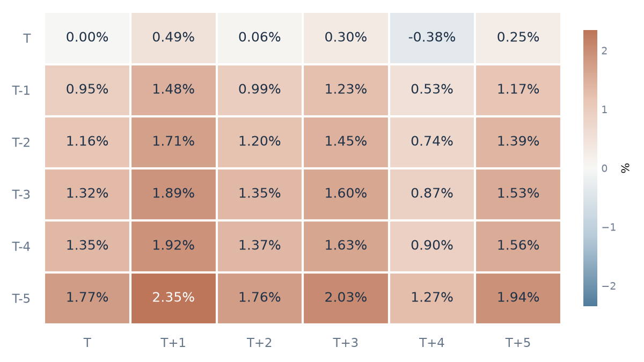Click the colorbar near the −2 tick
Viewport: 644px width, 362px height.
pos(590,286)
